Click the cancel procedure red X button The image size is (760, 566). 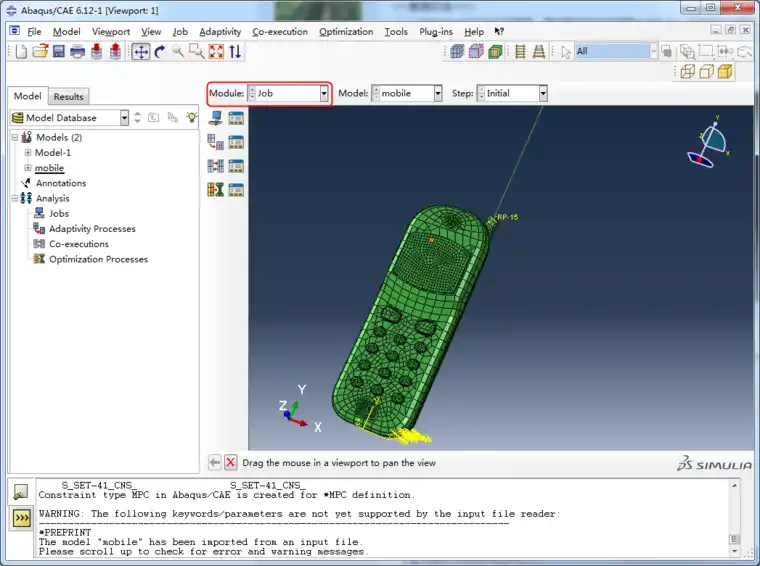click(x=231, y=463)
